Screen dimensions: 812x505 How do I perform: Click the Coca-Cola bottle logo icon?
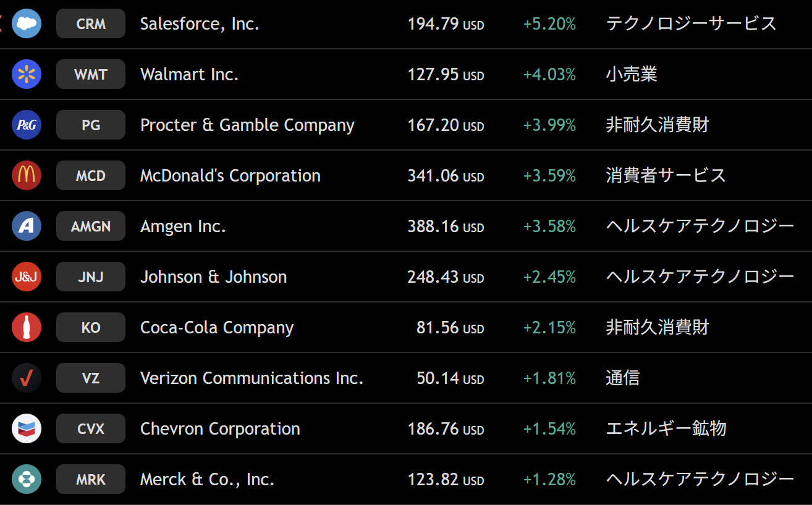click(27, 328)
